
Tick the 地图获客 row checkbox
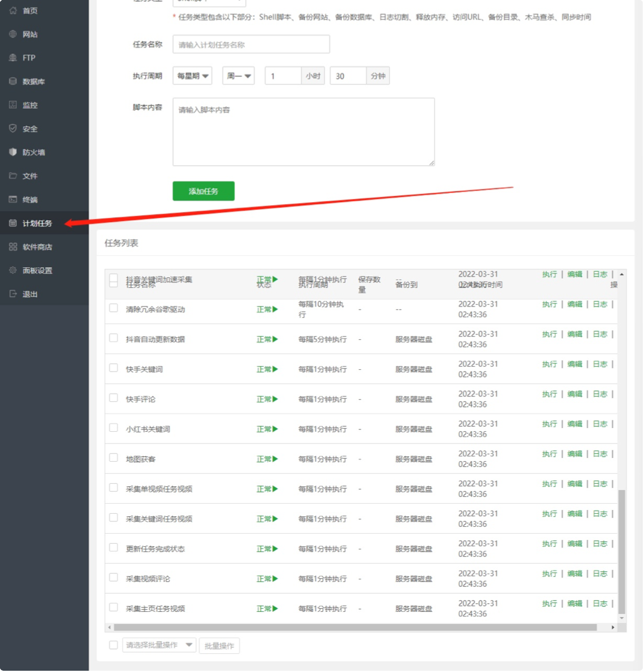point(113,458)
